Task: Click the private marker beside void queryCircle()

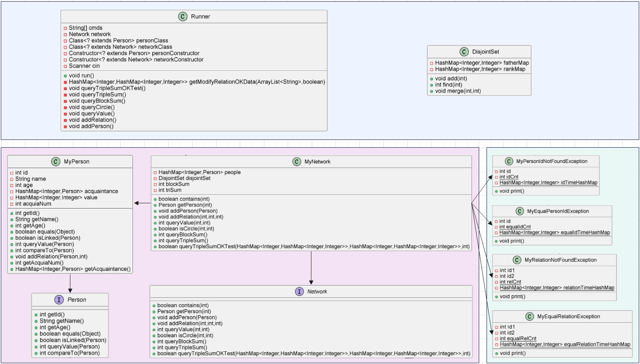Action: point(65,108)
